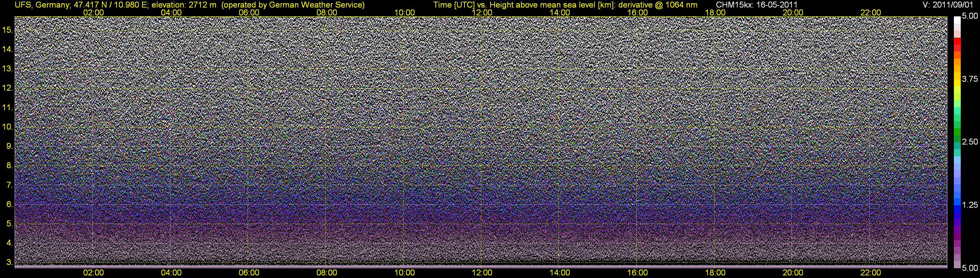This screenshot has width=980, height=278.
Task: Click the 'Time [UTC] vs. Height above mean sea level [km]' title
Action: pos(525,5)
